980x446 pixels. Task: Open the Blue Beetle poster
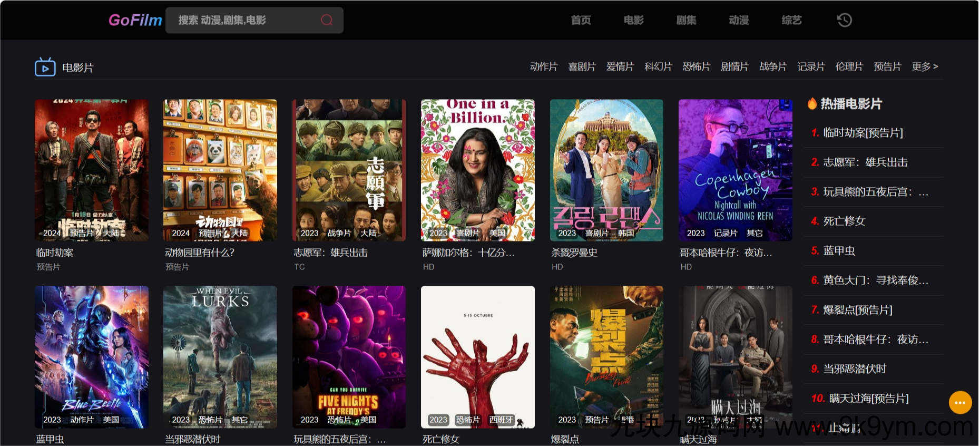point(92,357)
